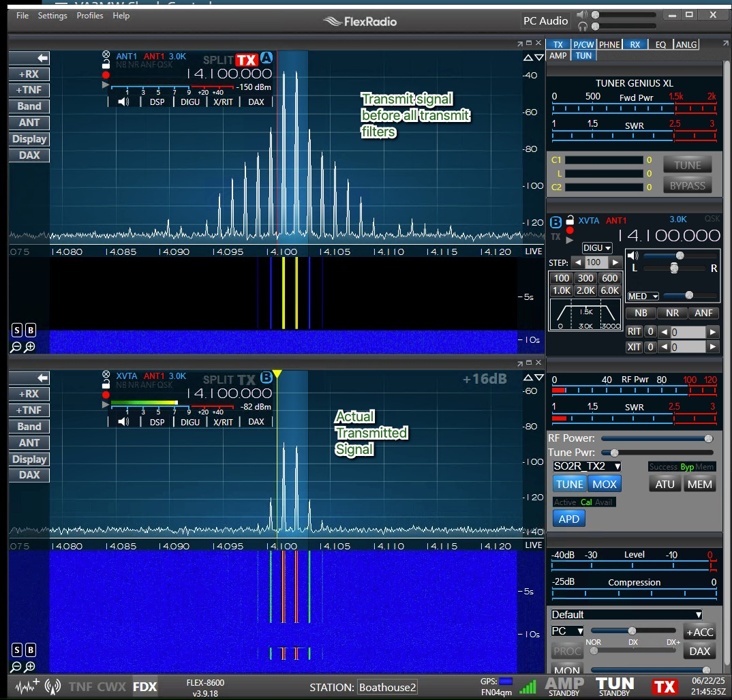Image resolution: width=732 pixels, height=700 pixels.
Task: Switch to the P/CW panel tab
Action: (583, 44)
